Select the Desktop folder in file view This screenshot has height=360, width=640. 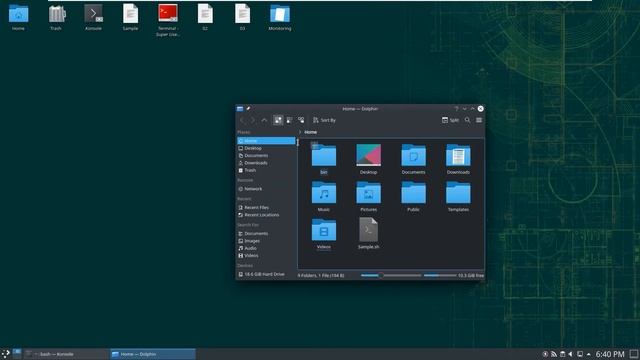pos(369,158)
